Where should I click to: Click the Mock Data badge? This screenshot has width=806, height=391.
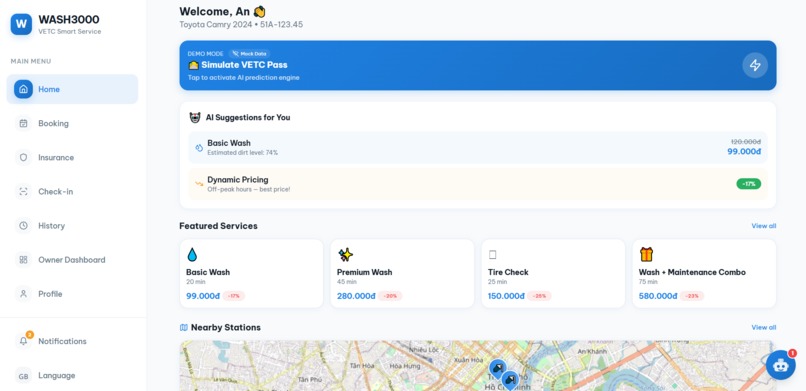(x=249, y=53)
